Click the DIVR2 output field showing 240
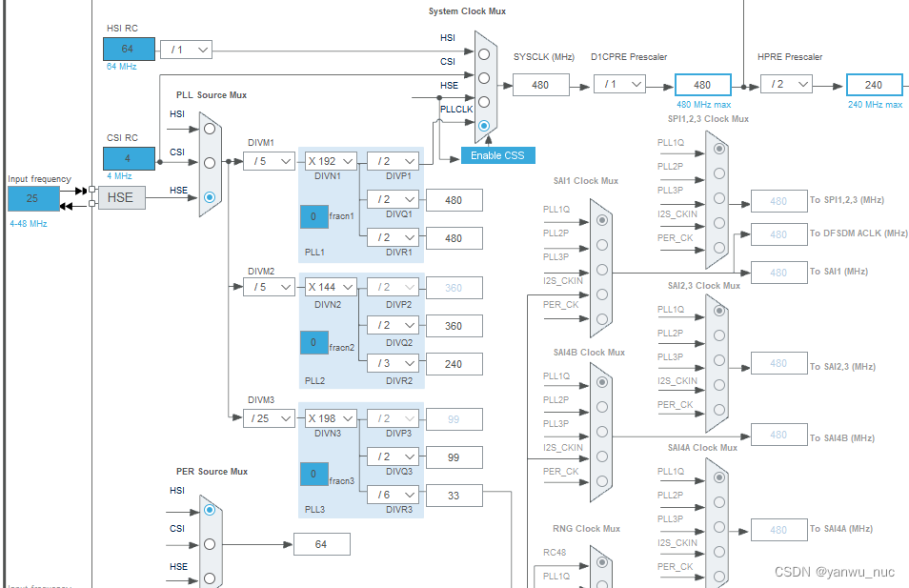The height and width of the screenshot is (588, 909). 454,364
